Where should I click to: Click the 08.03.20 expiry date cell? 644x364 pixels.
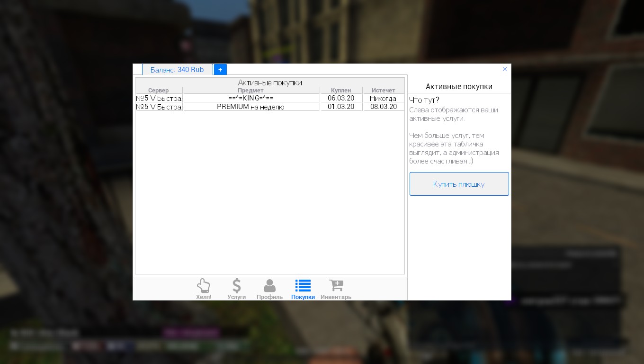[x=383, y=107]
